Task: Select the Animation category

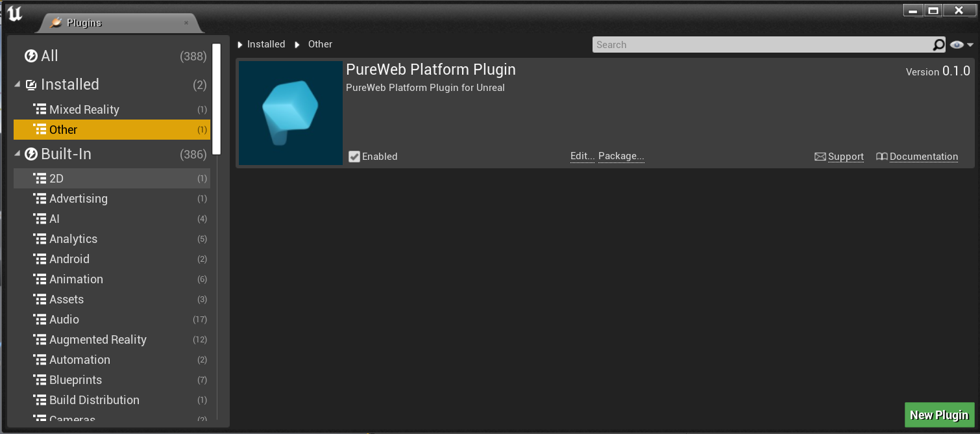Action: tap(112, 279)
